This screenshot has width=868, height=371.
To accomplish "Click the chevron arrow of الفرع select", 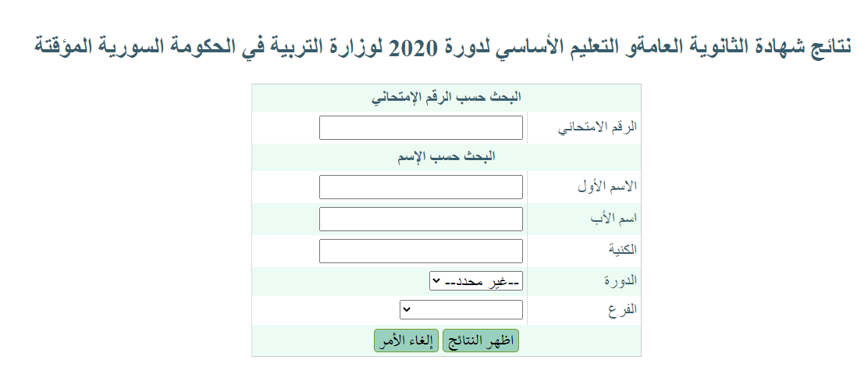I will 406,309.
